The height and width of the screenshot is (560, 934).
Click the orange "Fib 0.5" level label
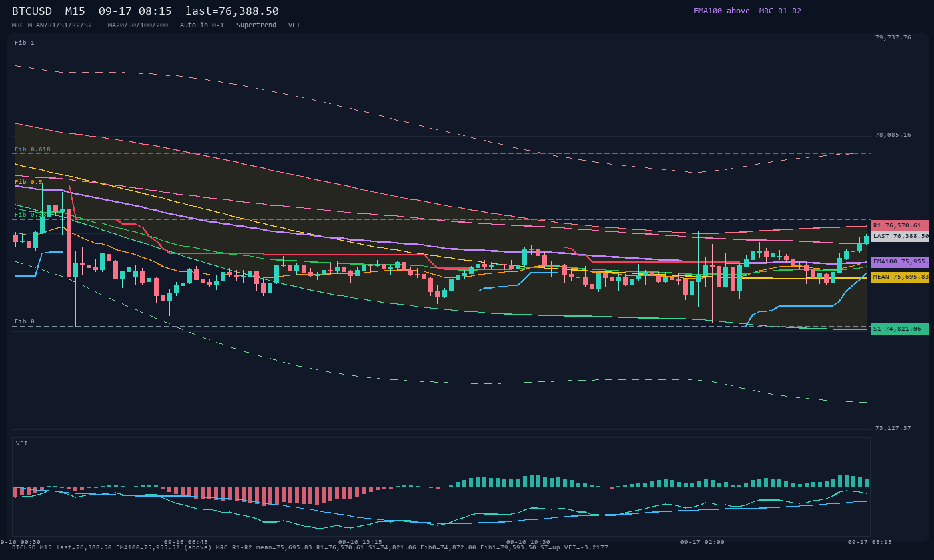coord(29,182)
